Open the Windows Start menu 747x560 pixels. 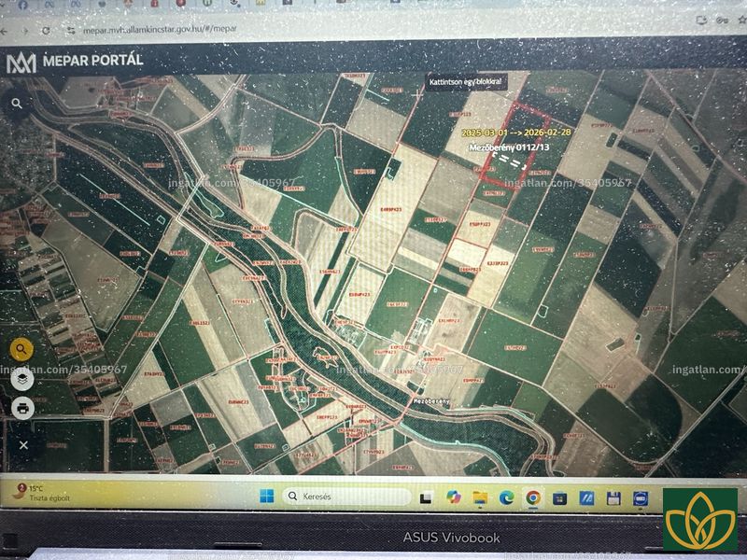(x=266, y=497)
